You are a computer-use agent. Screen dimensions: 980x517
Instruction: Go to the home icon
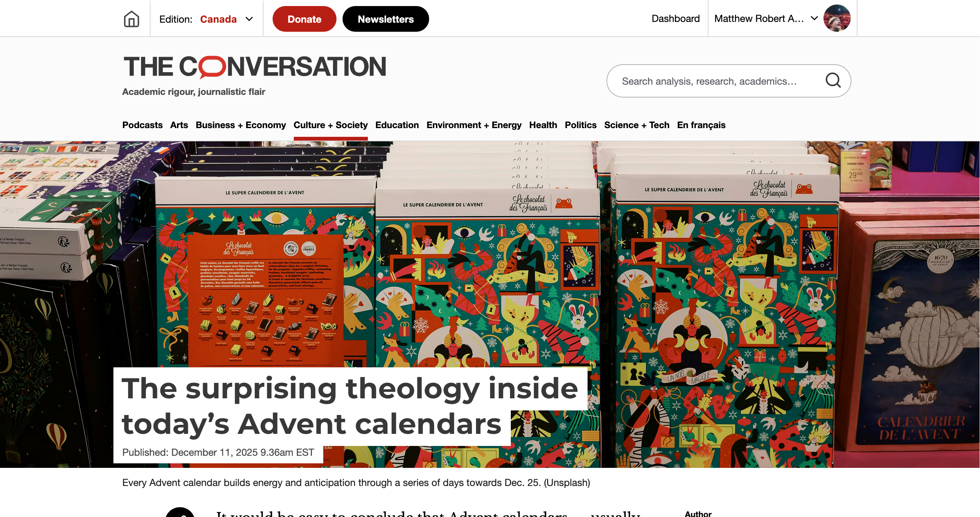point(131,19)
